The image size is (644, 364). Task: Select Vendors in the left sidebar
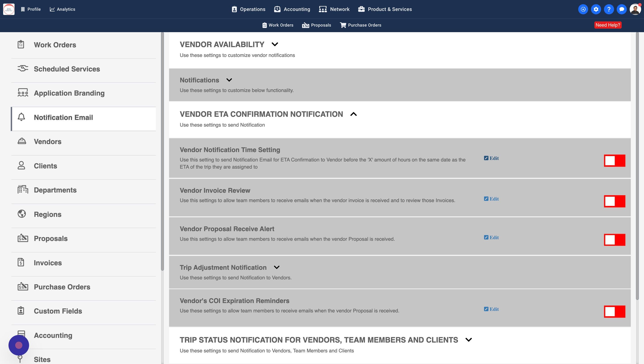(48, 142)
